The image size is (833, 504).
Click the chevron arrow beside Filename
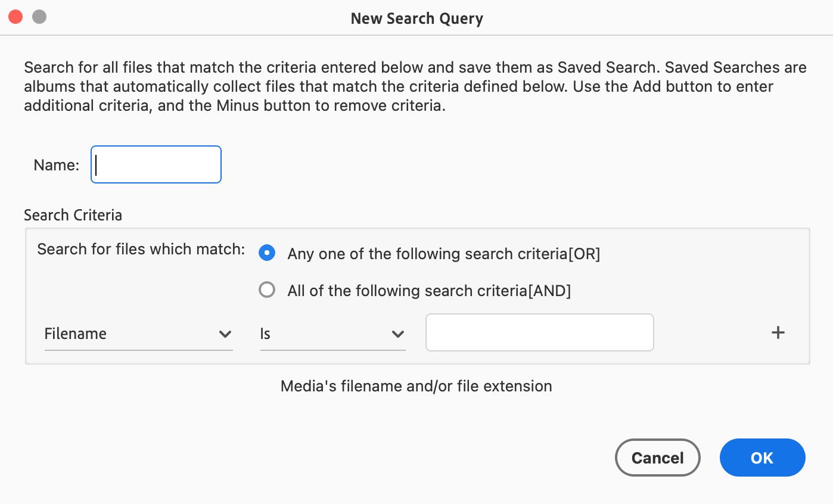pyautogui.click(x=225, y=334)
